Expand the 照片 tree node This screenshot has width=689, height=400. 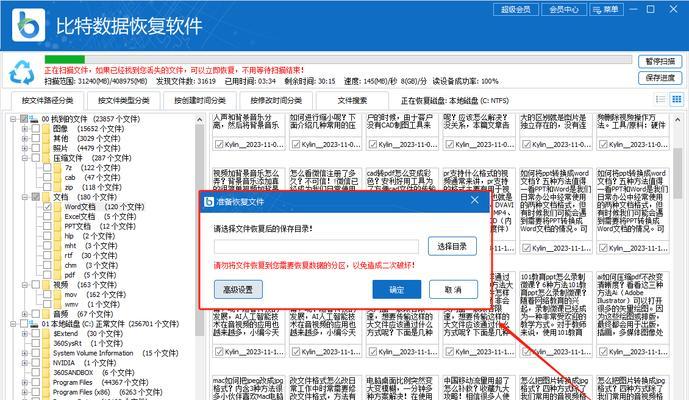pyautogui.click(x=25, y=148)
